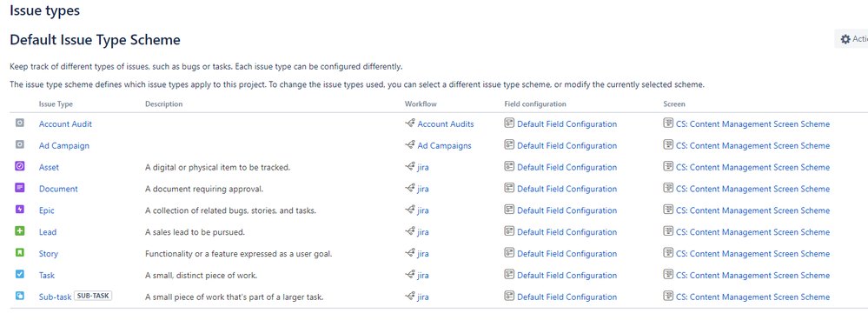Open the jira workflow for Story
868x327 pixels.
coord(423,254)
